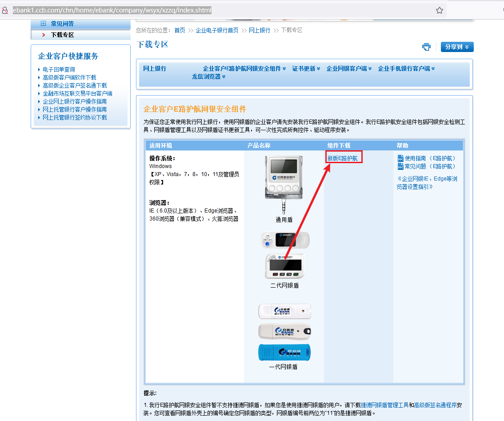Viewport: 504px width, 421px height.
Task: Click the blue 一代网银盾 USB image
Action: pyautogui.click(x=284, y=352)
